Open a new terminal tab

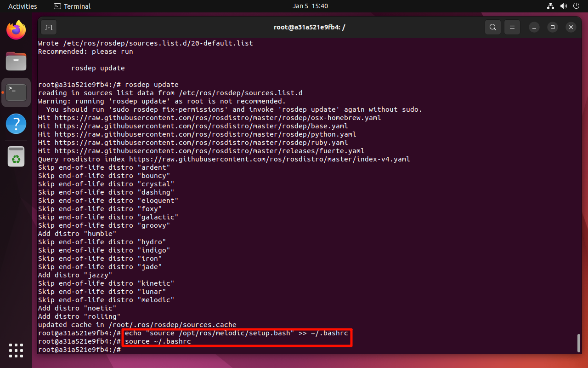(49, 27)
